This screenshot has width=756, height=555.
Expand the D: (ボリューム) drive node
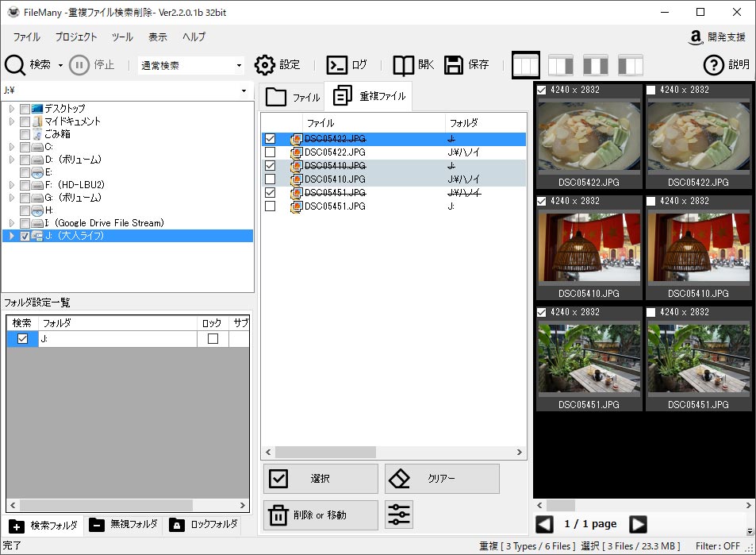pyautogui.click(x=12, y=160)
